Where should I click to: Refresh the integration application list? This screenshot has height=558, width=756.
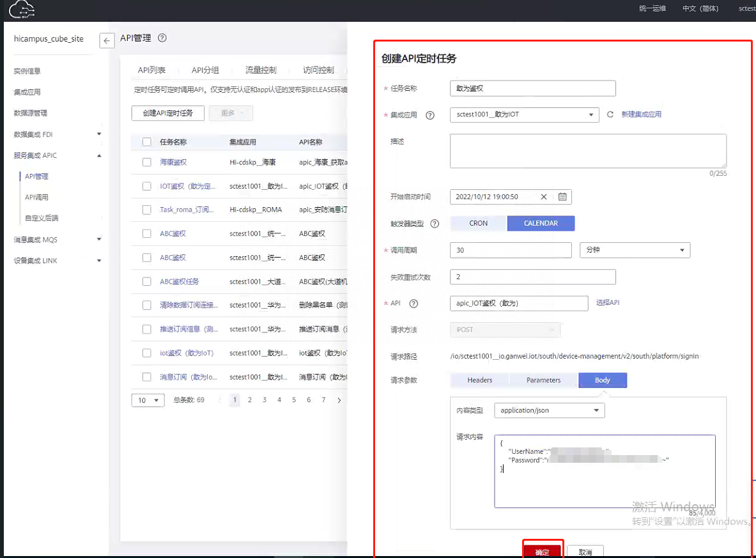click(x=610, y=114)
